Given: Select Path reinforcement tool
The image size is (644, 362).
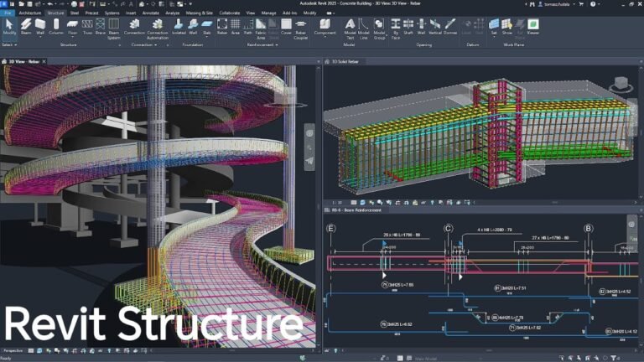Looking at the screenshot, I should click(248, 27).
